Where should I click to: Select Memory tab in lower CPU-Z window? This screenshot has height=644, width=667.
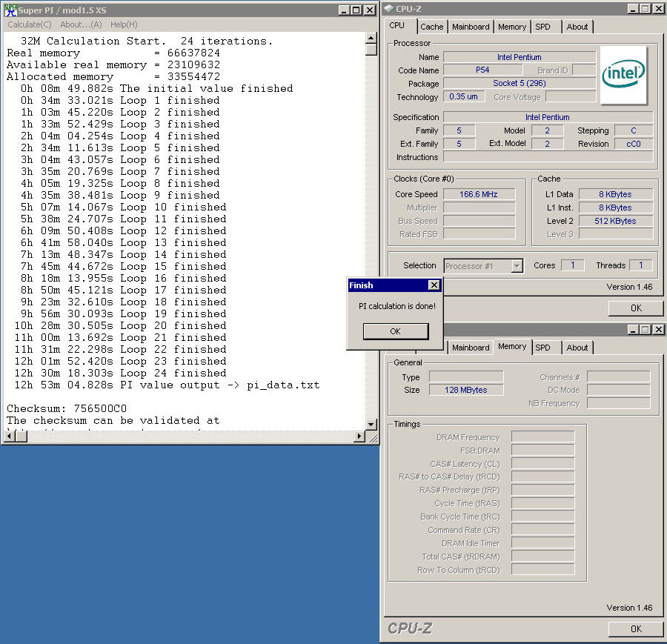pyautogui.click(x=512, y=347)
